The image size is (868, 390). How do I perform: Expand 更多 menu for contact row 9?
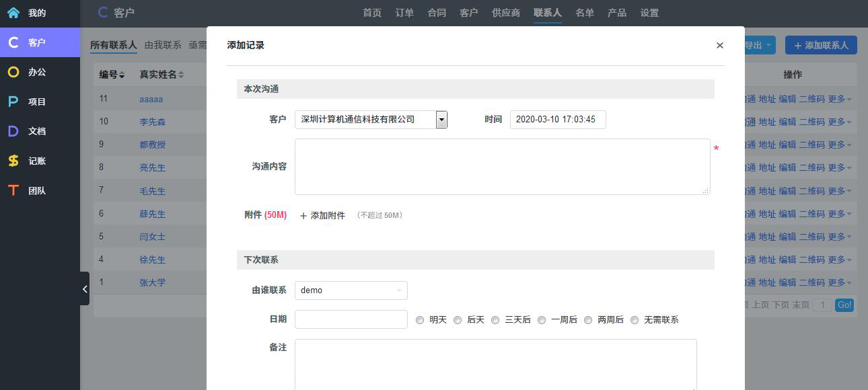click(x=840, y=145)
